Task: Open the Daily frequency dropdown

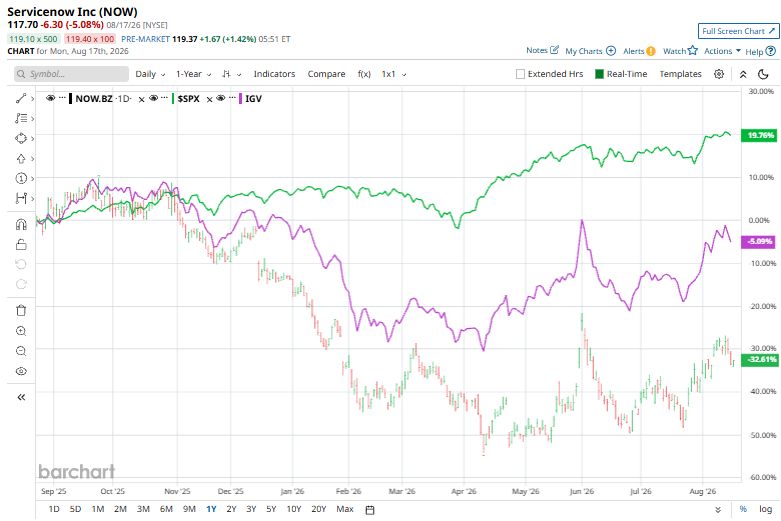Action: [150, 74]
